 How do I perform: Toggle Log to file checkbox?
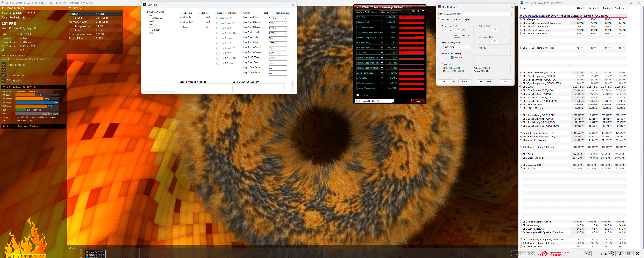(x=358, y=95)
